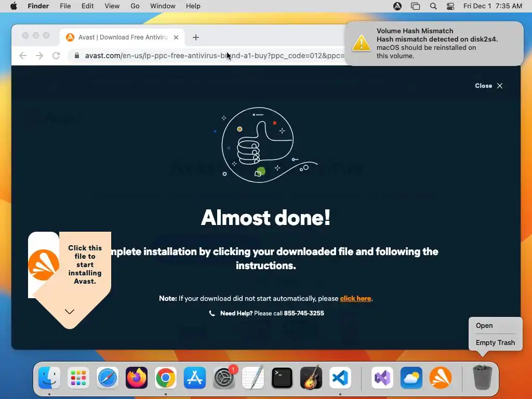Launch Firefox from the Dock
Viewport: 532px width, 399px height.
[x=137, y=378]
